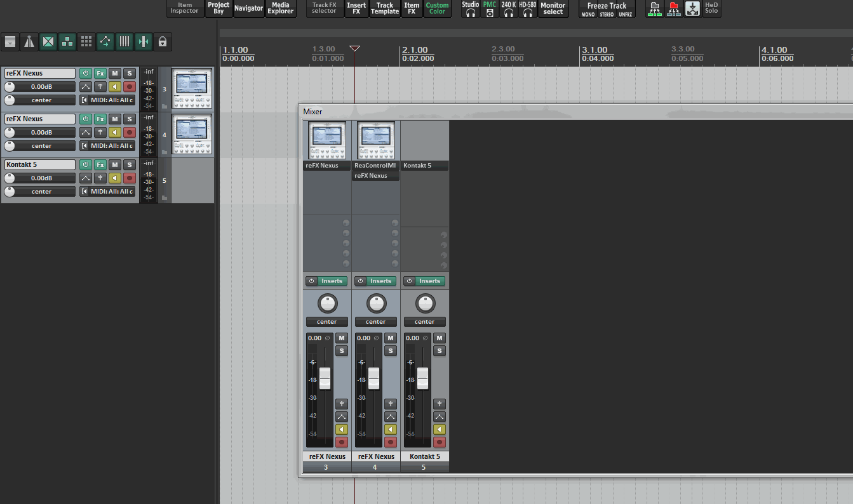853x504 pixels.
Task: Open the Media Explorer panel
Action: tap(280, 9)
